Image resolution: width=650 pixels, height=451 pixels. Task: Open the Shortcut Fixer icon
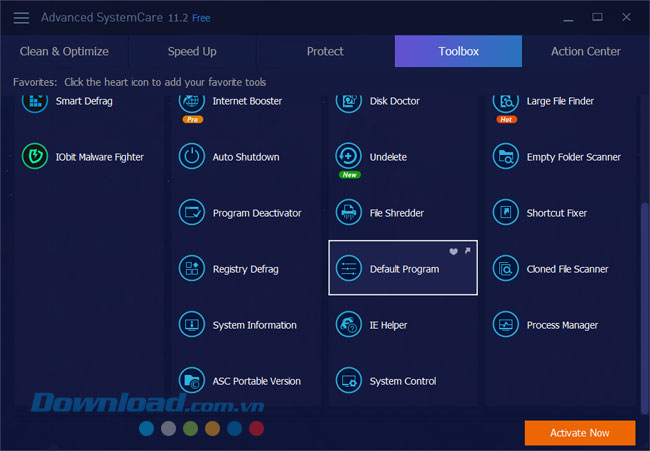tap(506, 212)
